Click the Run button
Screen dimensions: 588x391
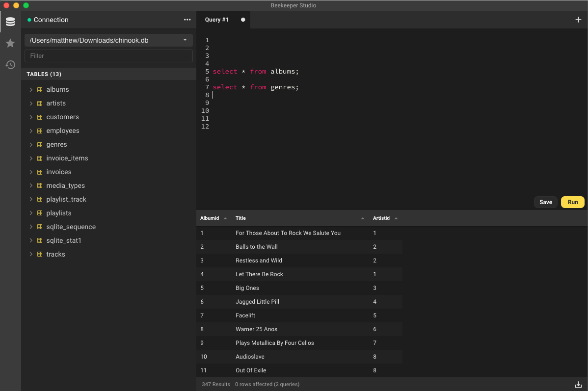(573, 202)
